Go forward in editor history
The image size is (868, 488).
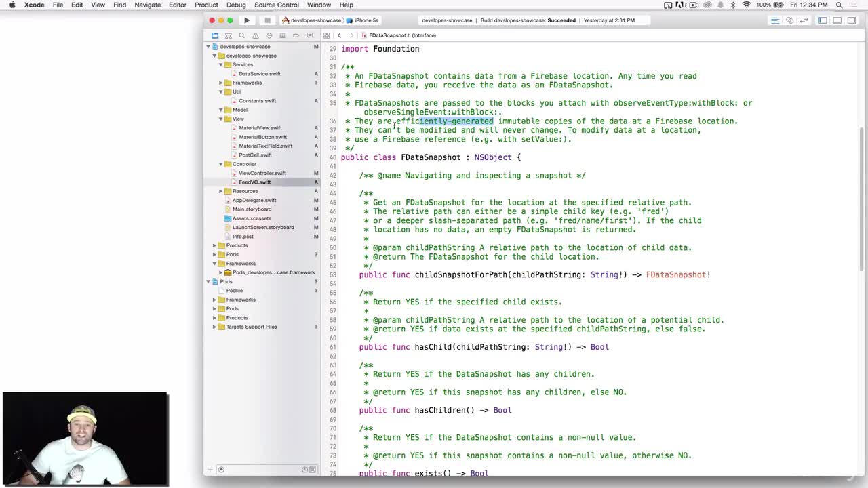[x=351, y=35]
